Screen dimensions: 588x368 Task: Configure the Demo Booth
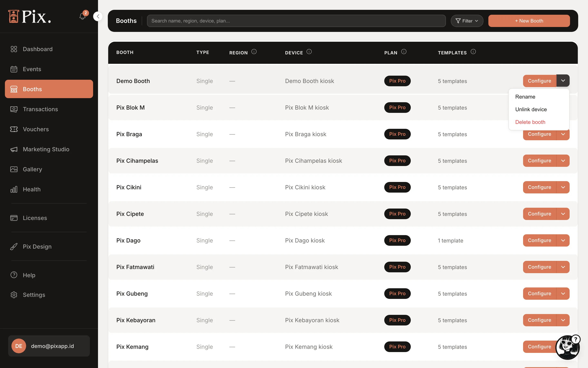pos(539,81)
